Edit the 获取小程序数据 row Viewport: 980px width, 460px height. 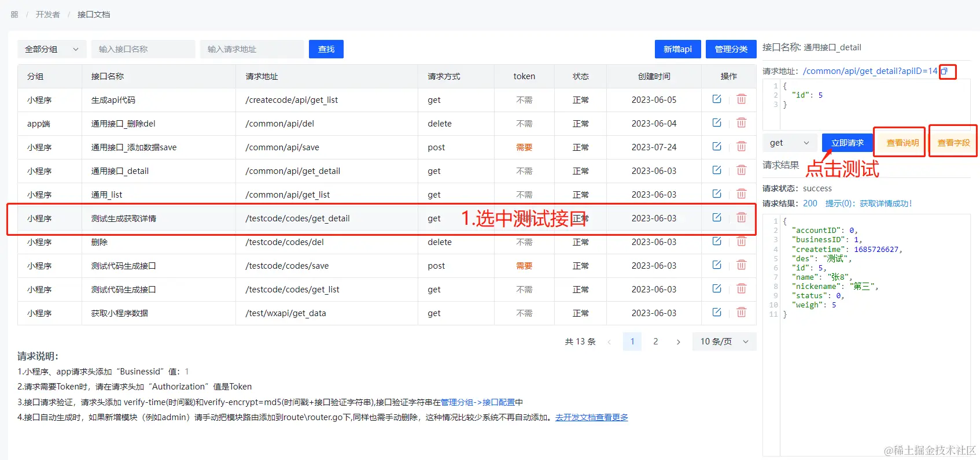717,312
